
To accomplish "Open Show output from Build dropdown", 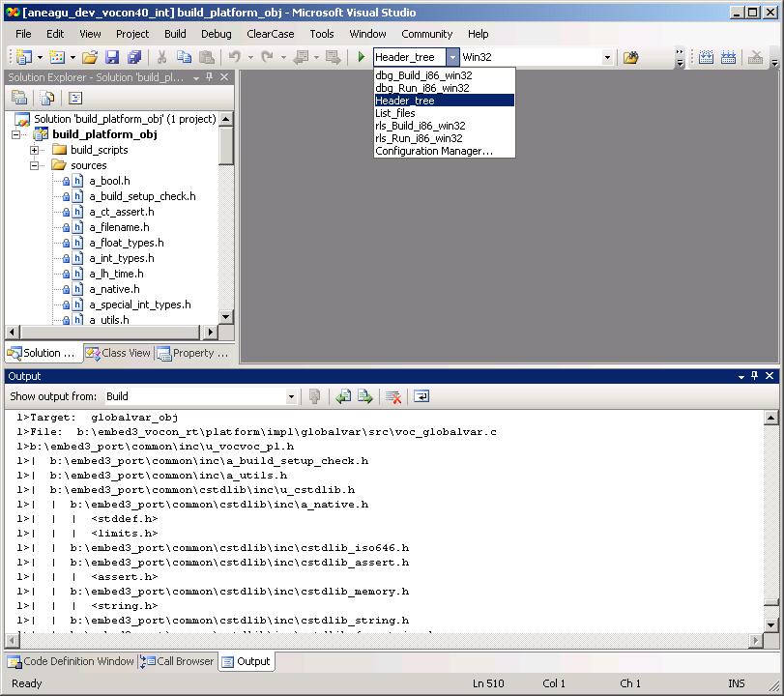I will click(292, 397).
